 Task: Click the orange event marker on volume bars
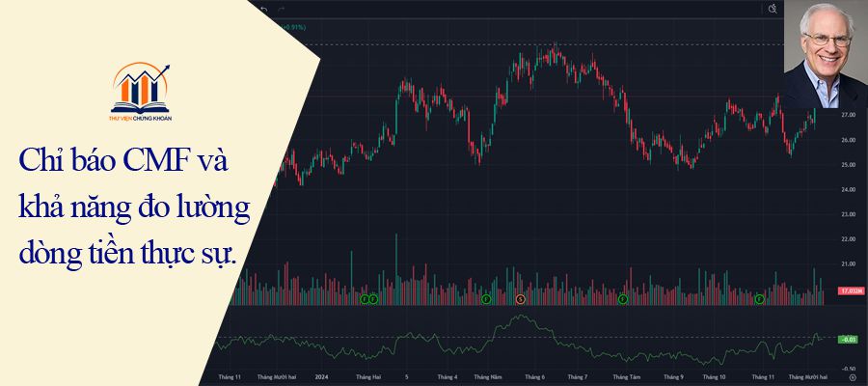(x=521, y=299)
